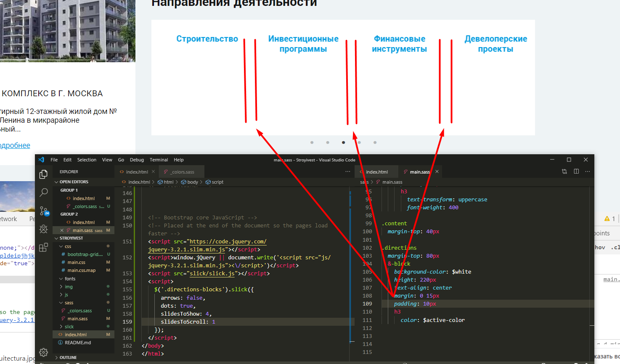Select first slider dot on web page
Screen dimensions: 620x364
coord(312,142)
